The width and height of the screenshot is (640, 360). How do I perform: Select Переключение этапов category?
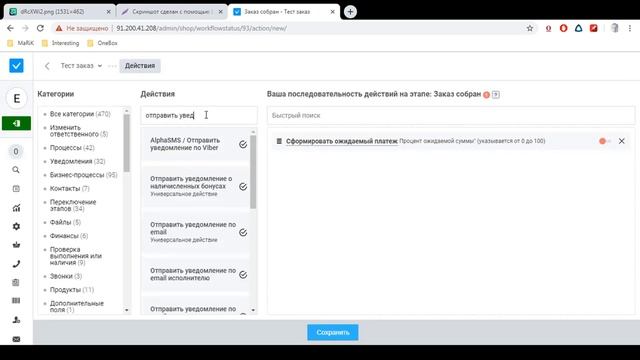[73, 205]
